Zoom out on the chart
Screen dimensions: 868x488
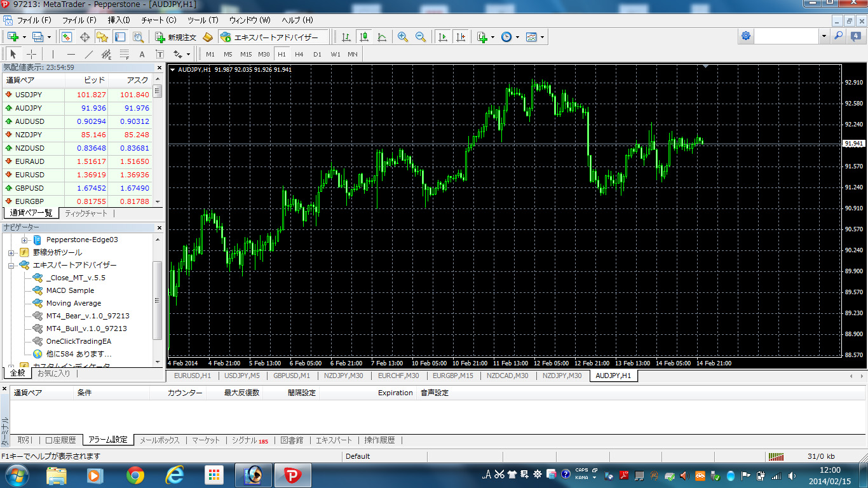click(x=420, y=37)
